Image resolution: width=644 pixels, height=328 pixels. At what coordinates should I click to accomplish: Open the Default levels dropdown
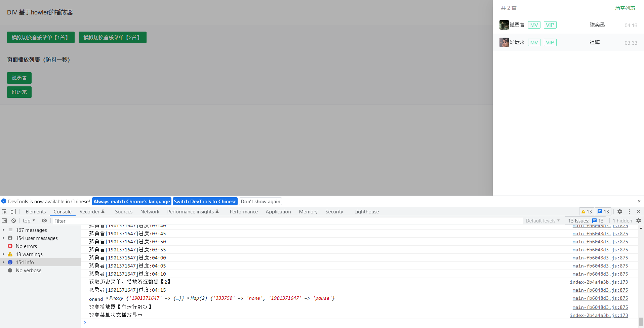point(542,220)
